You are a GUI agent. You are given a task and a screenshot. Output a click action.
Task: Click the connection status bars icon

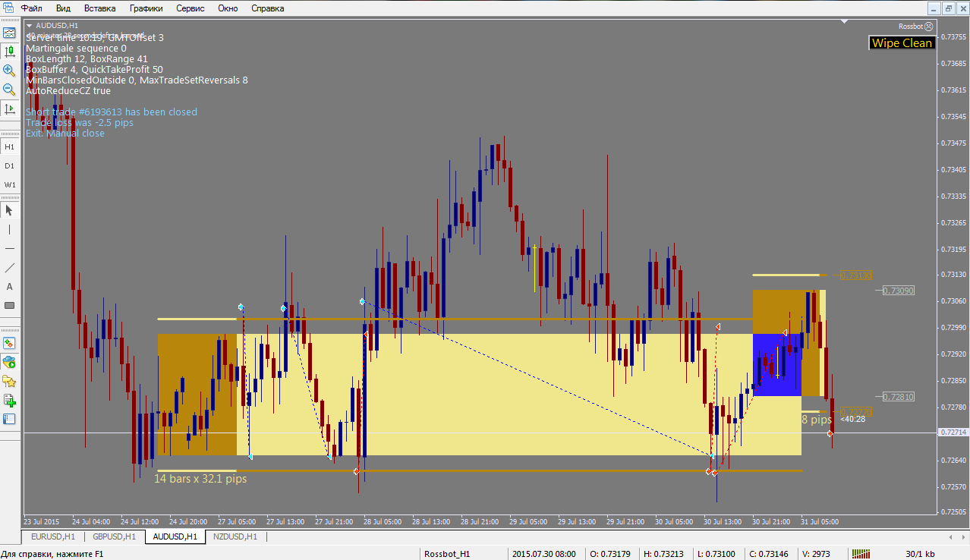pos(862,555)
